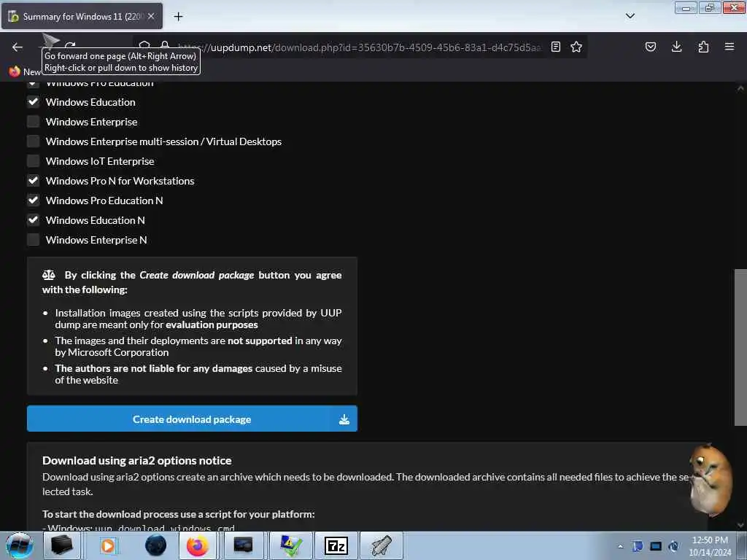Open the 7-Zip taskbar icon
The width and height of the screenshot is (747, 560).
tap(336, 545)
